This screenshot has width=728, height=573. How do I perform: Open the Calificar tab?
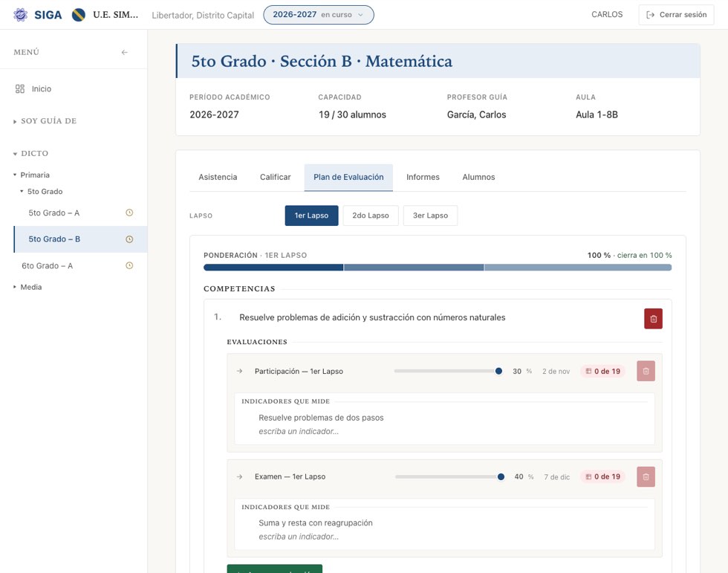[276, 177]
